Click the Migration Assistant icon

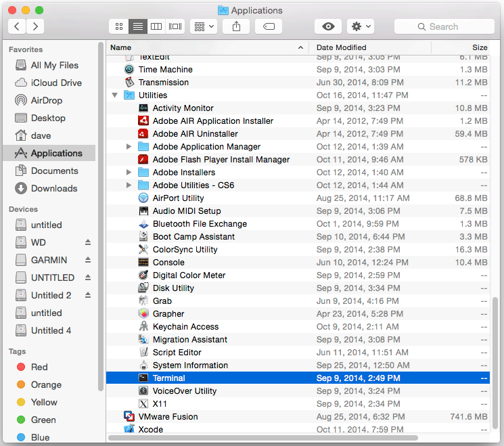coord(143,340)
